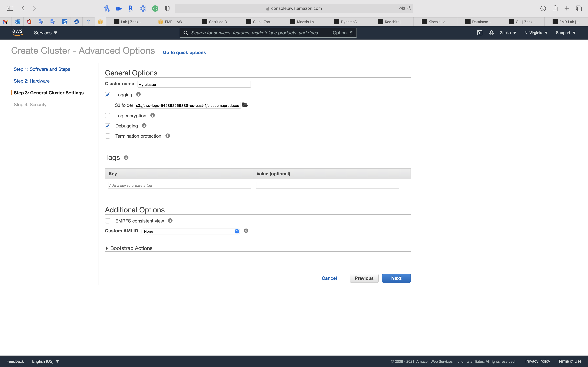Click the Go to quick options link
The height and width of the screenshot is (367, 588).
(x=184, y=52)
